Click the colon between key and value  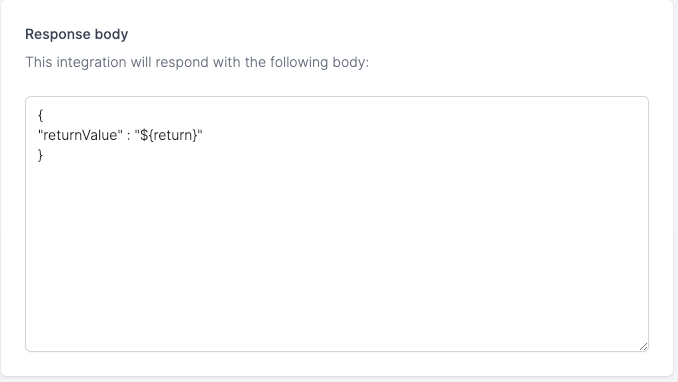[129, 136]
